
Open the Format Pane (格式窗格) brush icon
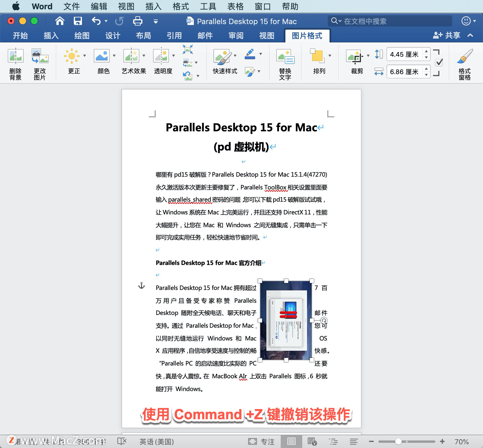(465, 56)
